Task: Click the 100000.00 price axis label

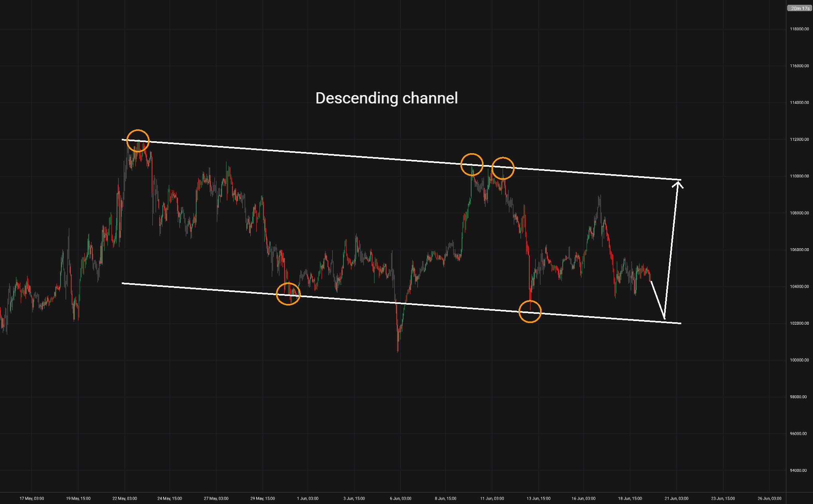Action: click(x=799, y=360)
